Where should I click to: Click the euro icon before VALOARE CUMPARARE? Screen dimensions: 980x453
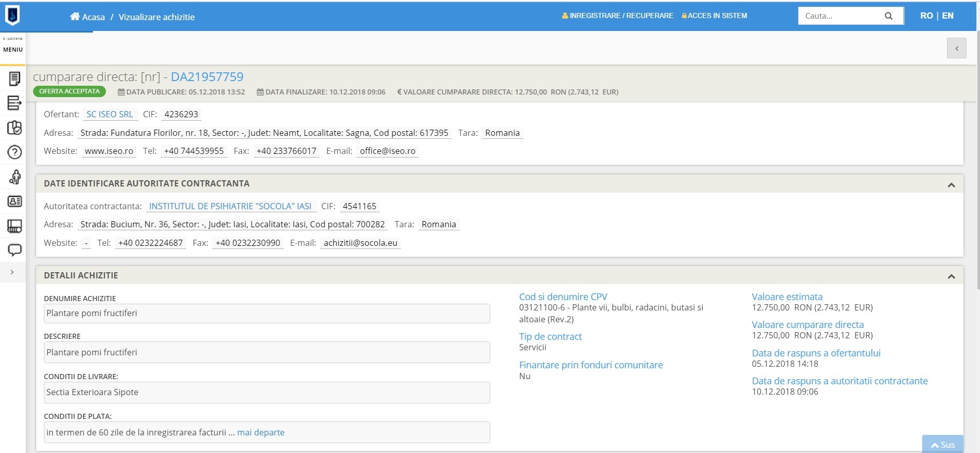[399, 92]
